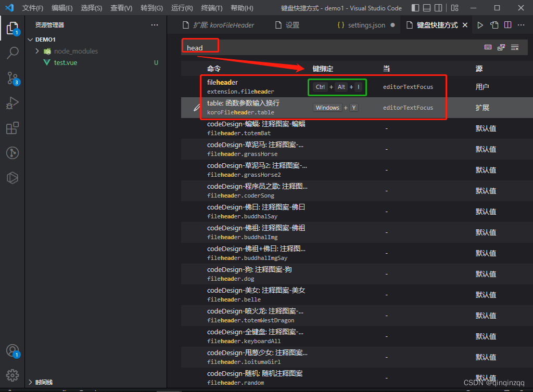Switch to the 设置 tab

pyautogui.click(x=287, y=25)
